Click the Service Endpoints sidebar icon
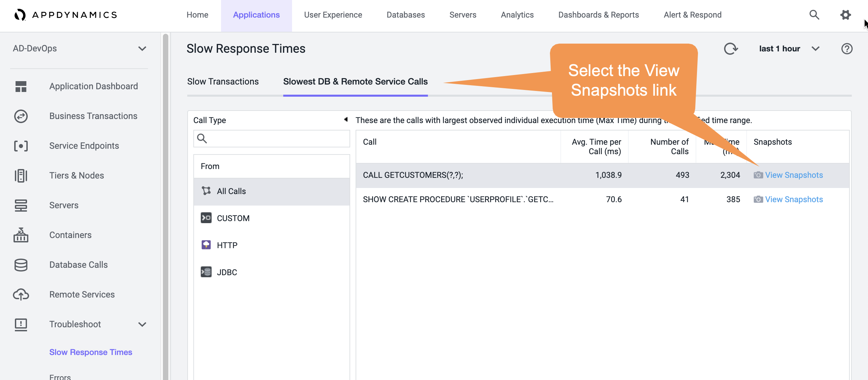The height and width of the screenshot is (380, 868). tap(21, 146)
